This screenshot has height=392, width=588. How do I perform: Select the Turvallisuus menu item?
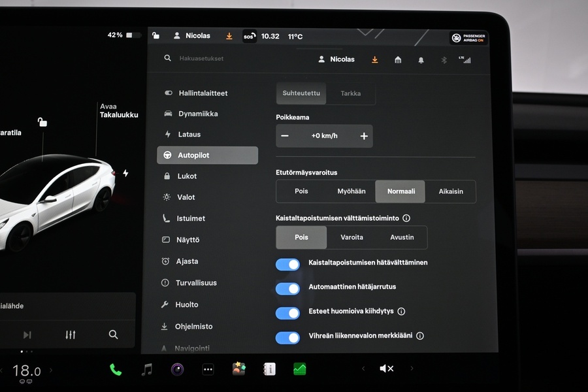coord(195,283)
